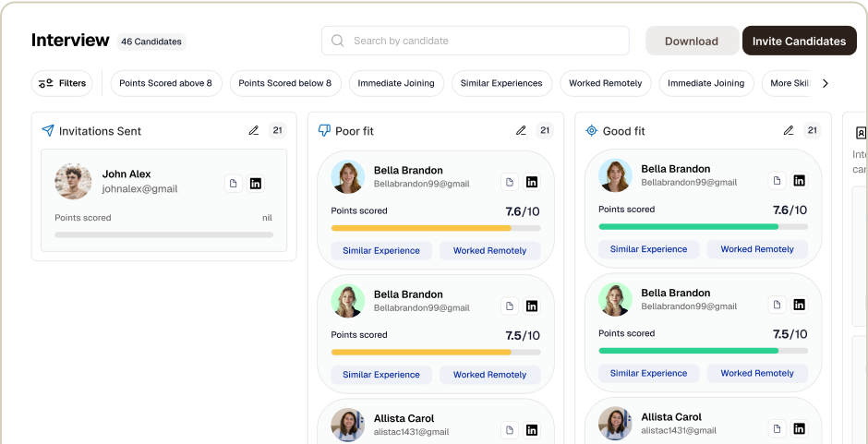
Task: Click the person icon in the partially visible fourth column
Action: coord(861,132)
